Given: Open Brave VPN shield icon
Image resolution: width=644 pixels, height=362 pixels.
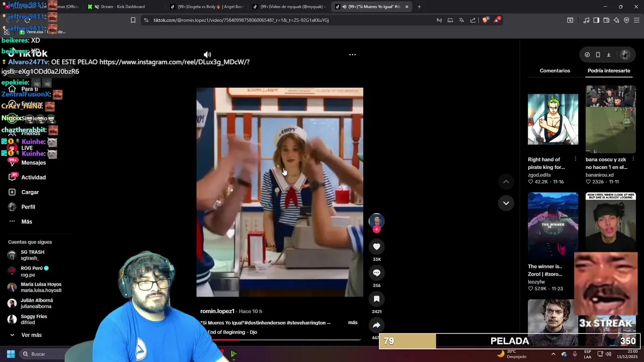Looking at the screenshot, I should pos(626,20).
